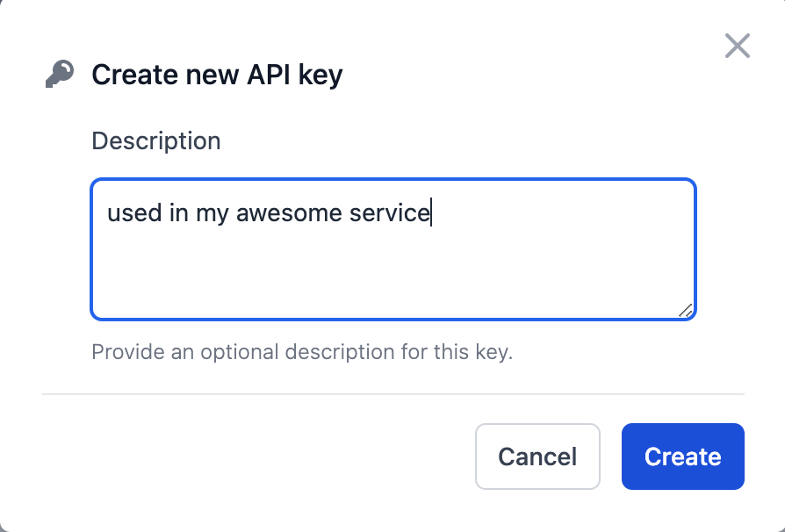
Task: Focus the Description text area
Action: coord(393,263)
